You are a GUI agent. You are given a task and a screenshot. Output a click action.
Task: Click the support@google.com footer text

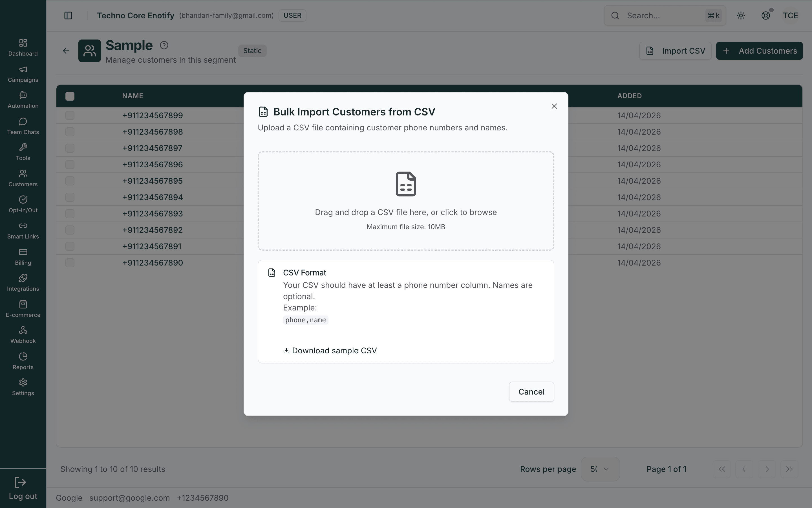[x=129, y=498]
